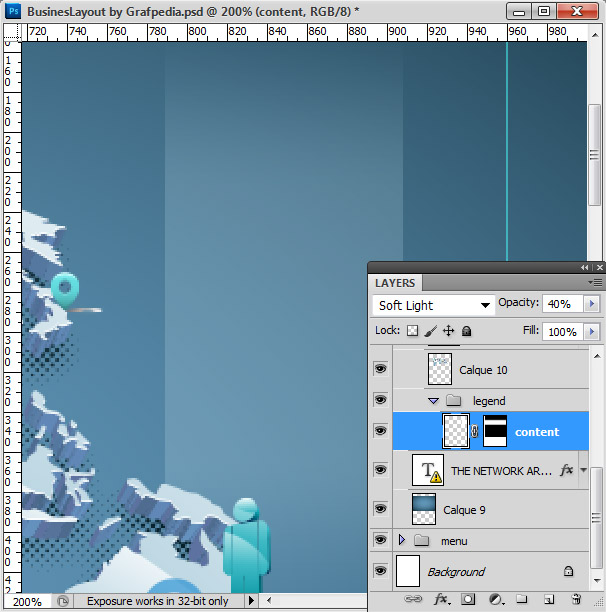Create a new group folder
The width and height of the screenshot is (606, 612).
[522, 599]
